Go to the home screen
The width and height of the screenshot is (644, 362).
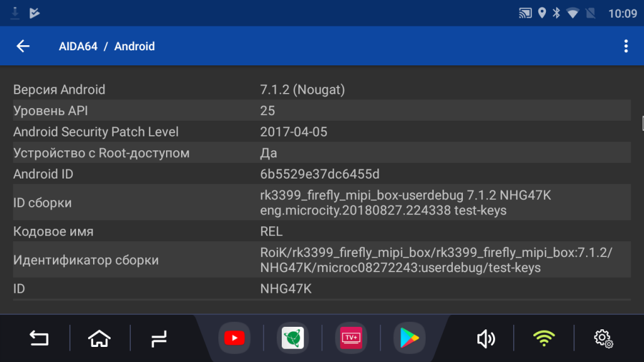coord(99,339)
